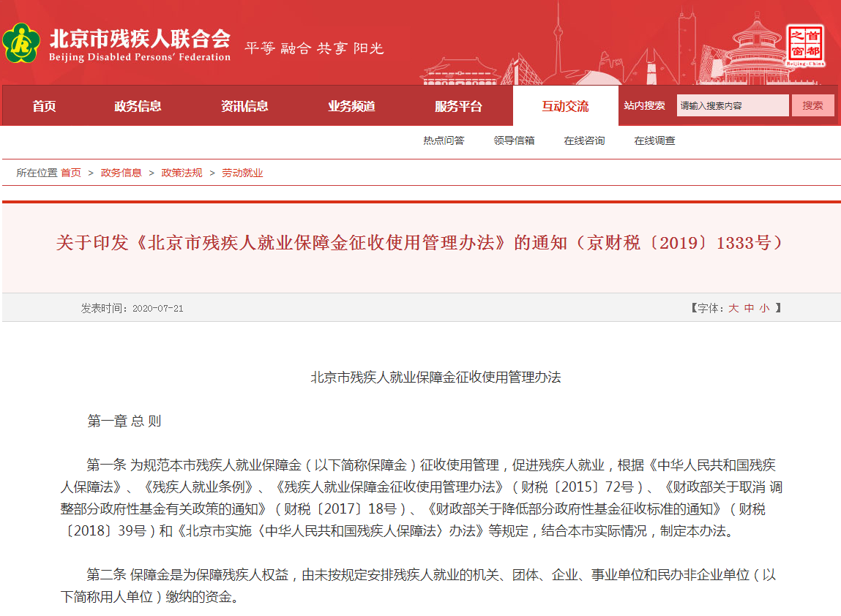The image size is (841, 616).
Task: Click the heading 北京市残疾人就业保障金征收使用管理办法
Action: coord(436,378)
